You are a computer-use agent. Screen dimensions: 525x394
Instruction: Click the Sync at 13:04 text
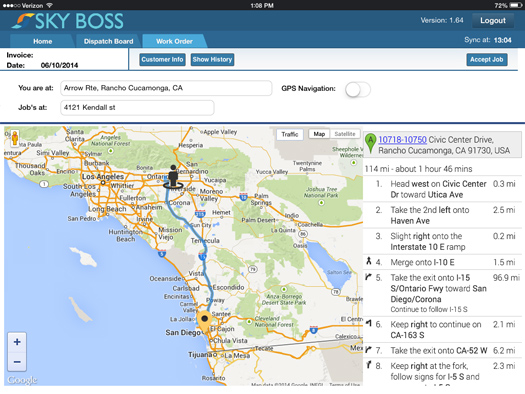click(x=488, y=40)
